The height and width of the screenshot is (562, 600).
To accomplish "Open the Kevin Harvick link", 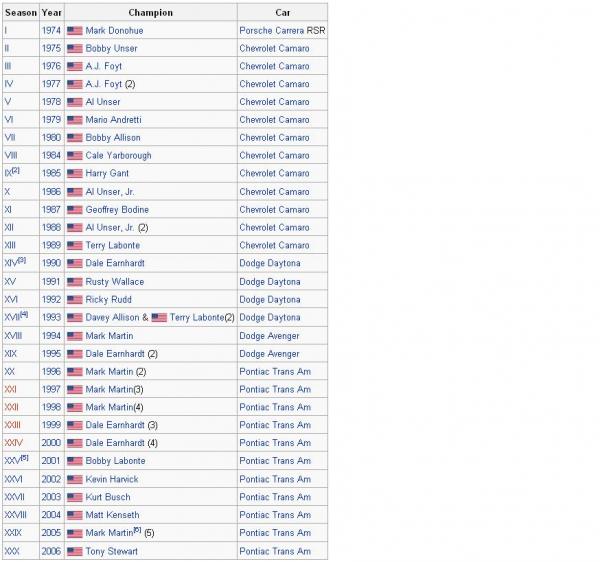I will (112, 479).
